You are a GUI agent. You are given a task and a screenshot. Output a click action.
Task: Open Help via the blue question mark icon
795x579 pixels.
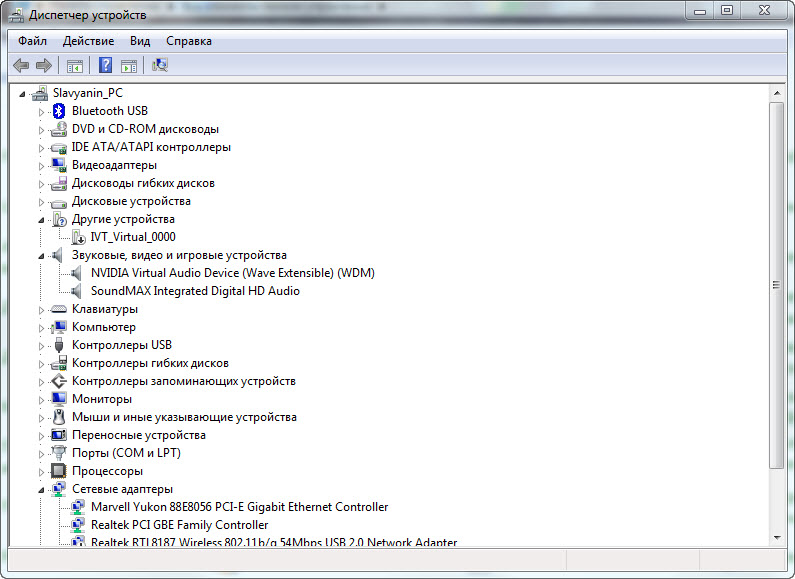pyautogui.click(x=105, y=65)
